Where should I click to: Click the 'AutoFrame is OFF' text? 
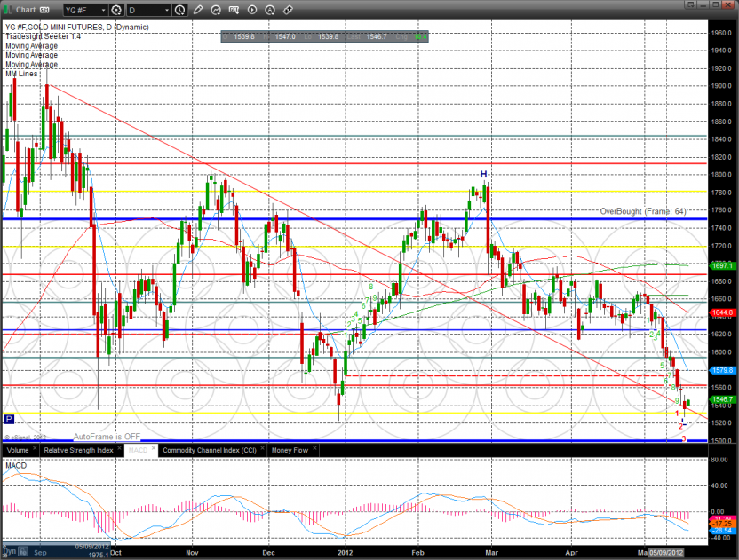point(107,437)
